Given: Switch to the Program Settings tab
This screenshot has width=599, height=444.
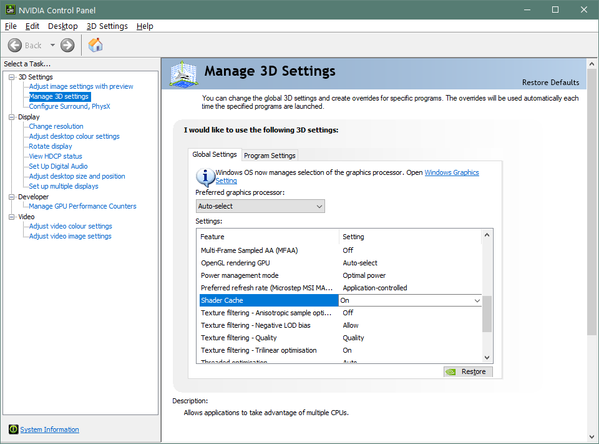Looking at the screenshot, I should click(x=270, y=156).
